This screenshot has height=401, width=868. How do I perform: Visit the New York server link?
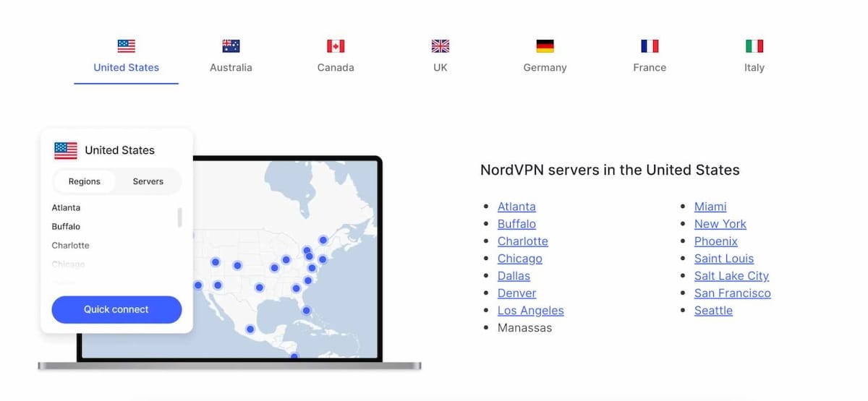[x=720, y=224]
